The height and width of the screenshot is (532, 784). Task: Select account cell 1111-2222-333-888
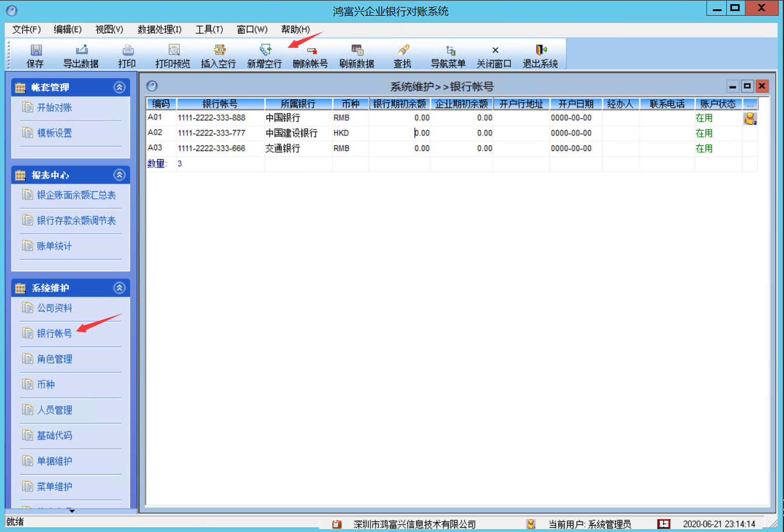[220, 118]
